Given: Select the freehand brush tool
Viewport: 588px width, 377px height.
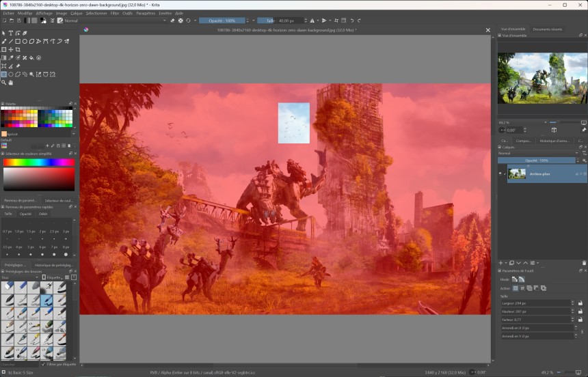Looking at the screenshot, I should [x=3, y=41].
